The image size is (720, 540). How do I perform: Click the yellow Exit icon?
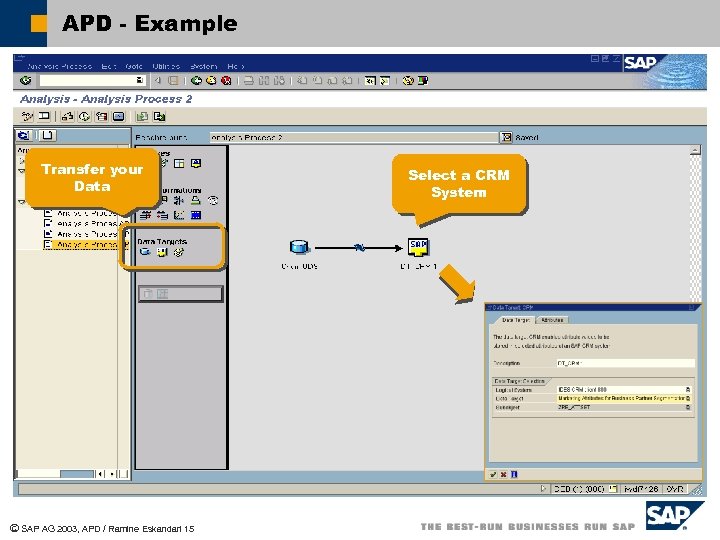(211, 81)
